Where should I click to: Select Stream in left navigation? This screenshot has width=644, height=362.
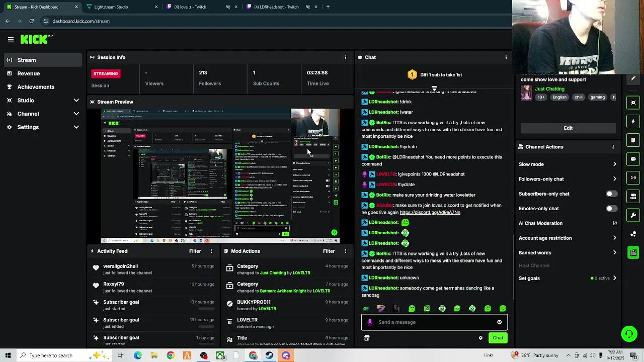pos(43,60)
